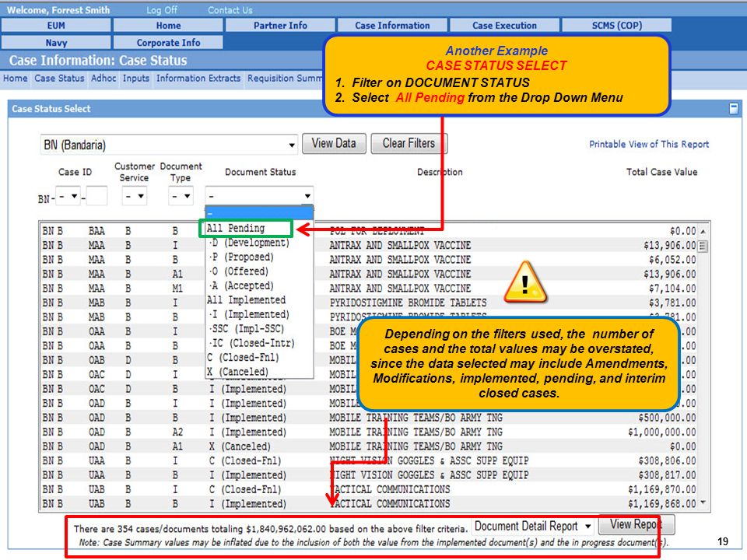Select the ANTRAX row valued $6,052.00

coord(369,260)
